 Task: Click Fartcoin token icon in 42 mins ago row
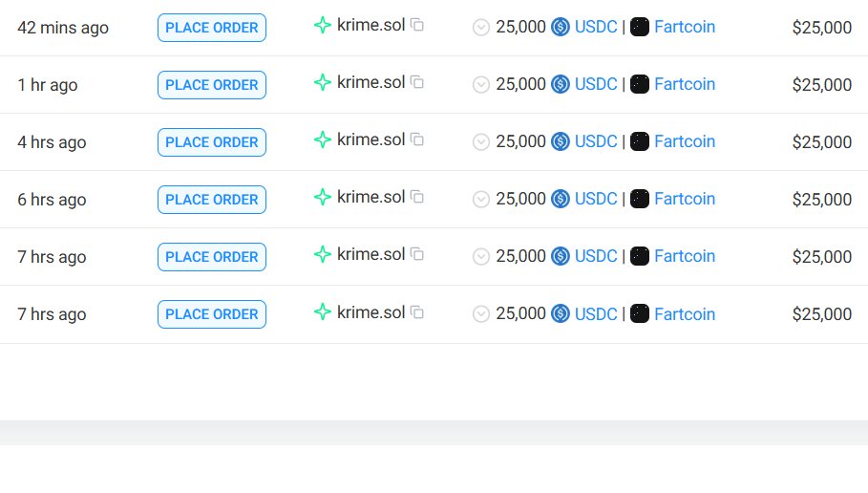tap(640, 27)
